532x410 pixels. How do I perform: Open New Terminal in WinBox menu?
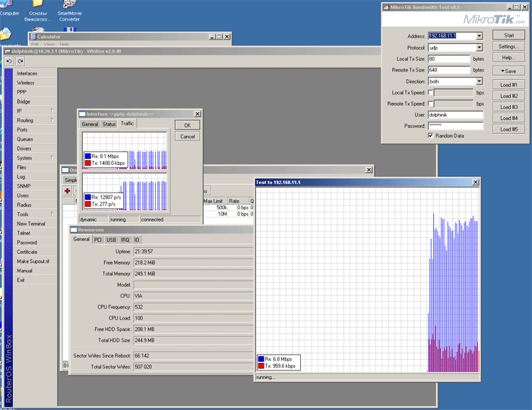click(x=35, y=224)
